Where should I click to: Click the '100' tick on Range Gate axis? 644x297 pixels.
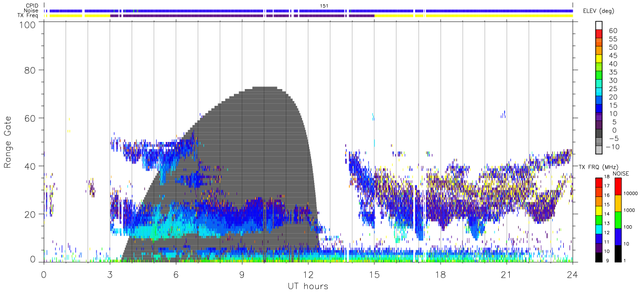tap(27, 24)
